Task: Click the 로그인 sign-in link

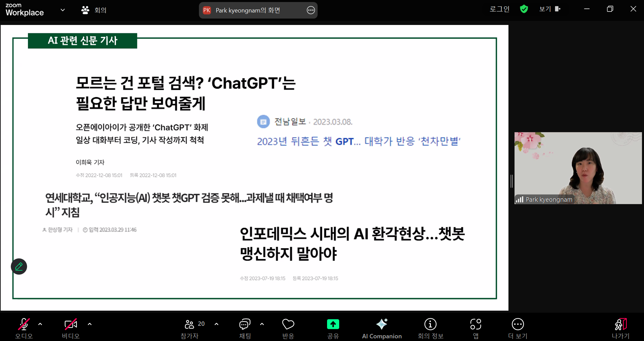Action: (499, 9)
